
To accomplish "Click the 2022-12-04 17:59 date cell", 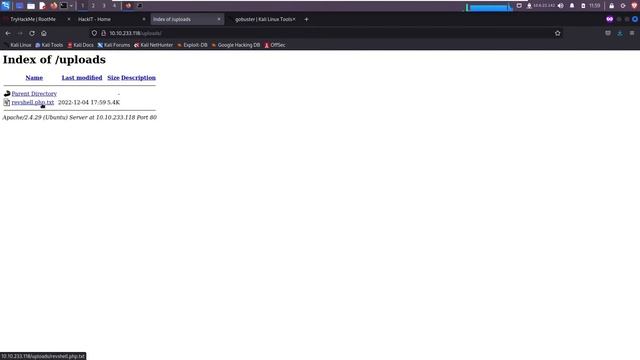I will tap(82, 102).
